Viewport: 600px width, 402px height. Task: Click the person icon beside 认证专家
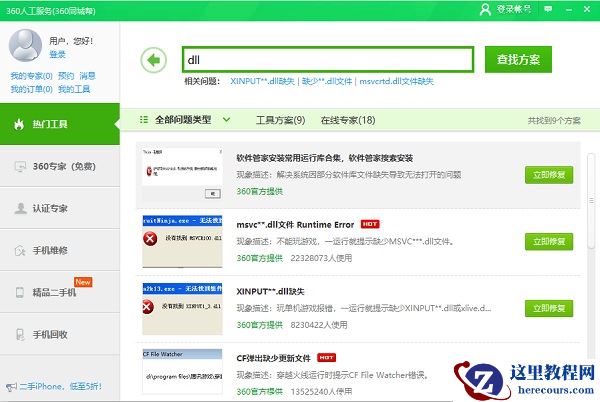(20, 208)
